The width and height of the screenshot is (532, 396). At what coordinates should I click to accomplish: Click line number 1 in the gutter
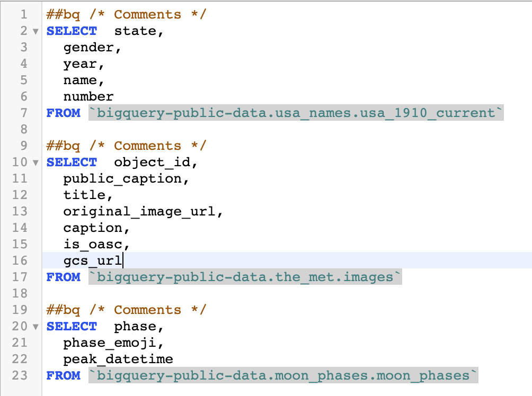[x=24, y=15]
